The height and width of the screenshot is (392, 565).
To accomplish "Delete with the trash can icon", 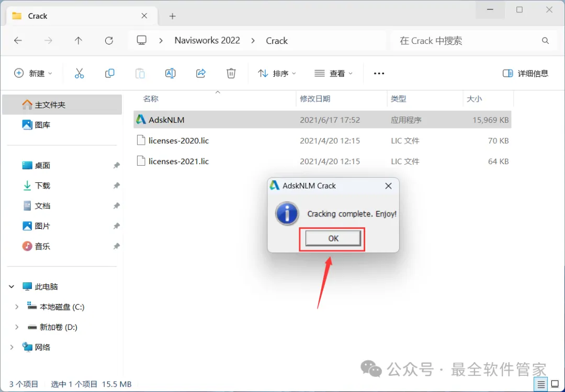I will (x=231, y=73).
